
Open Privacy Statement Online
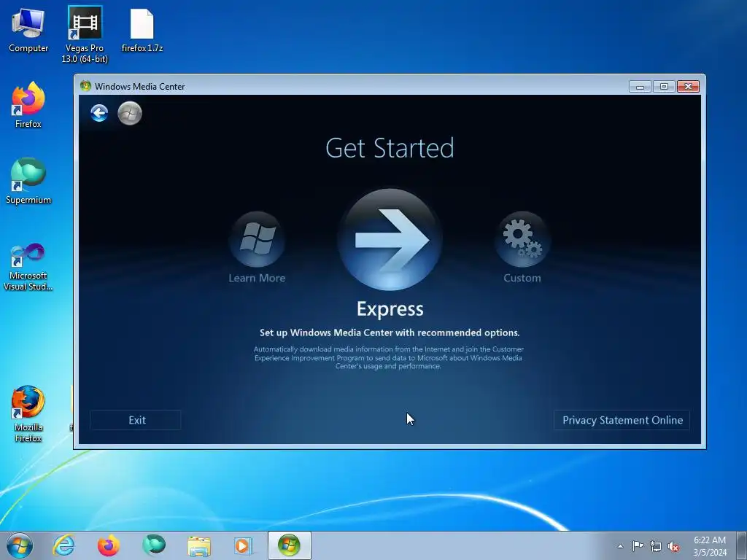coord(622,420)
